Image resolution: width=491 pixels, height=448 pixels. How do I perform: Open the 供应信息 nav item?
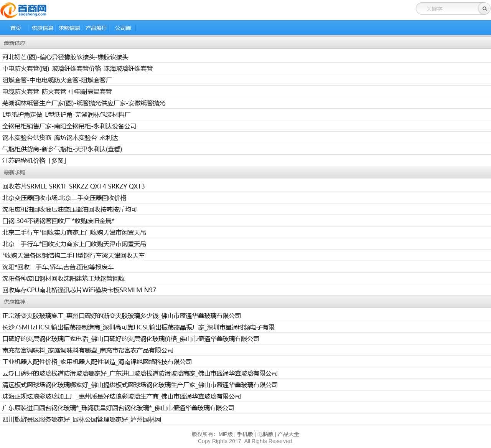coord(43,28)
